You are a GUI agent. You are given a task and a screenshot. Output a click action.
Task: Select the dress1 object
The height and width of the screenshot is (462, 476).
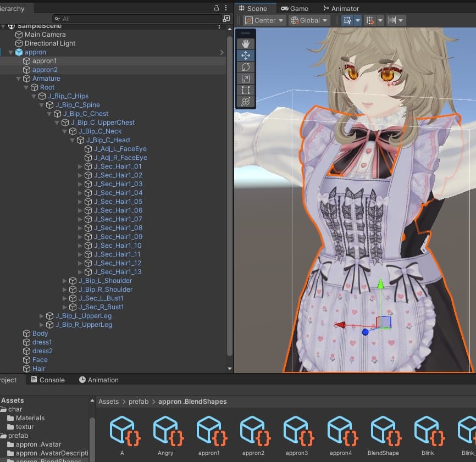pos(42,342)
